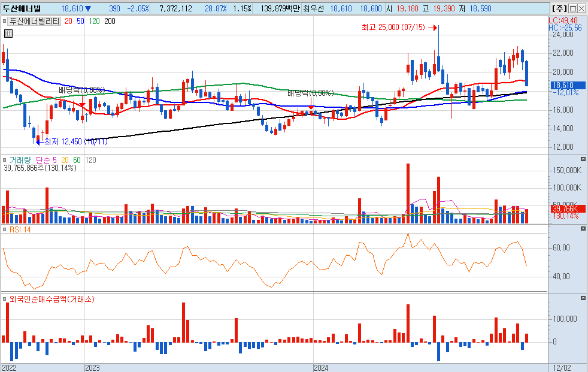Click the 18,610 current price in header
Viewport: 588px width, 372px height.
72,8
